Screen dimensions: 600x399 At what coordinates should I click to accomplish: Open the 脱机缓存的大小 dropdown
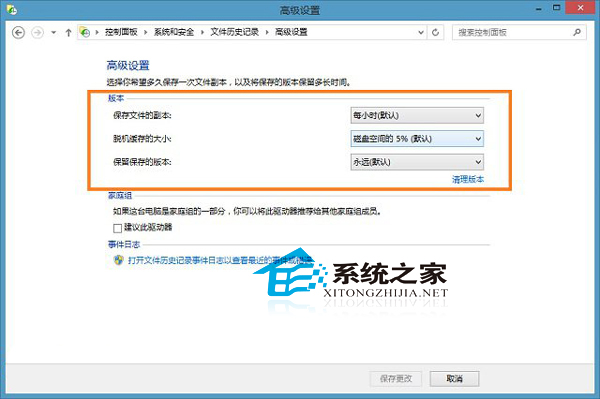click(417, 138)
